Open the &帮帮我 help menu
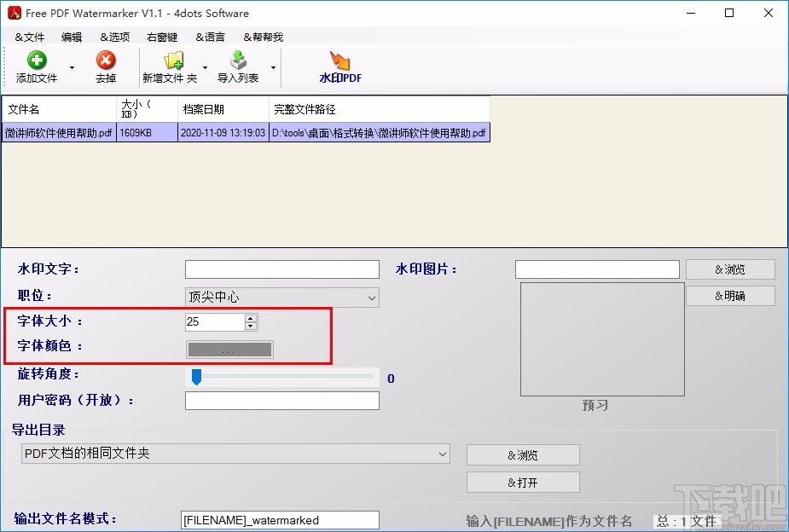 (264, 37)
